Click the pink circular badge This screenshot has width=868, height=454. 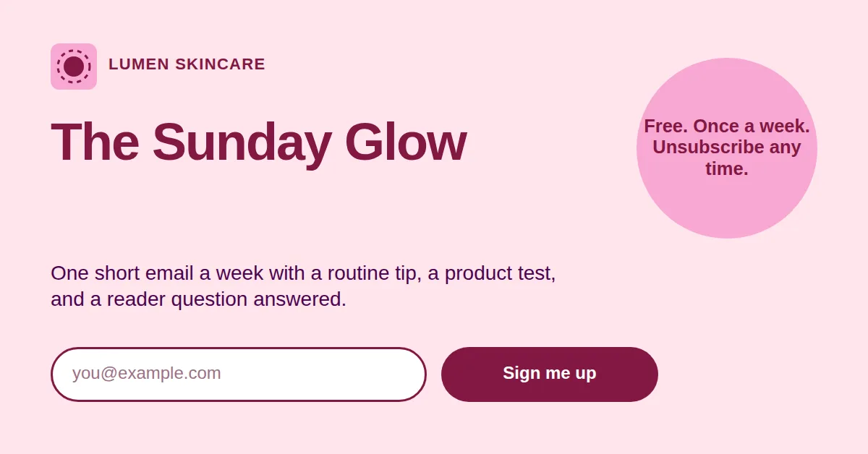(727, 148)
